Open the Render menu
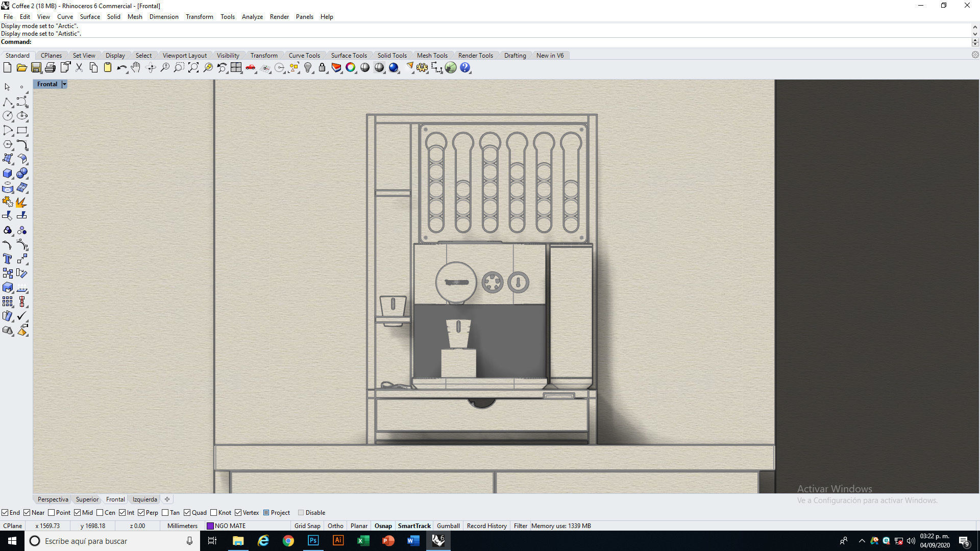This screenshot has width=980, height=551. tap(279, 17)
